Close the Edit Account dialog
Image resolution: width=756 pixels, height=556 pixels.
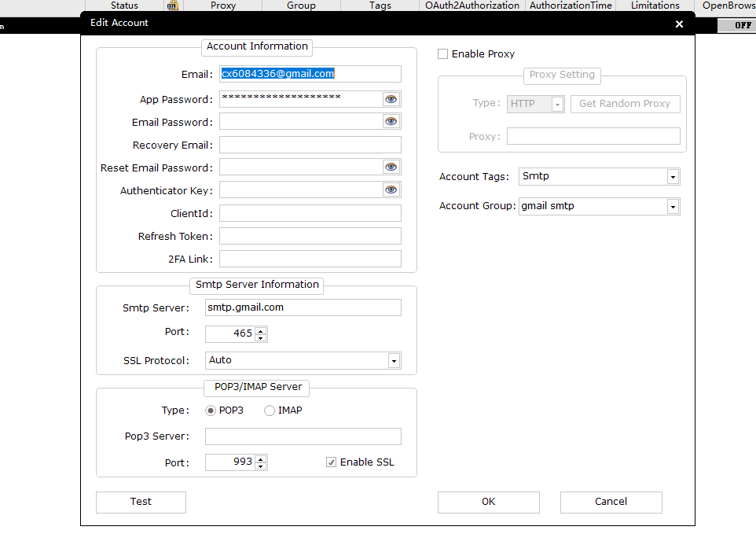[x=679, y=24]
